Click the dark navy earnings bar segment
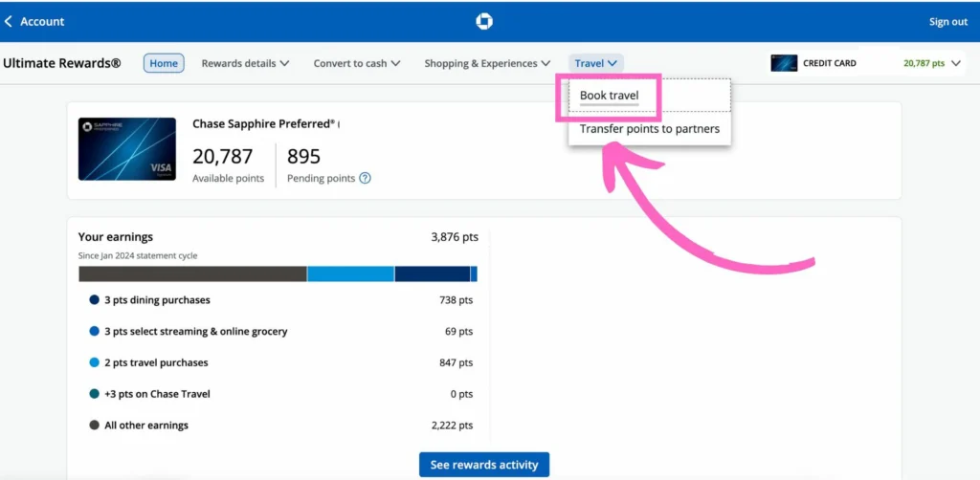This screenshot has height=480, width=980. pyautogui.click(x=433, y=274)
